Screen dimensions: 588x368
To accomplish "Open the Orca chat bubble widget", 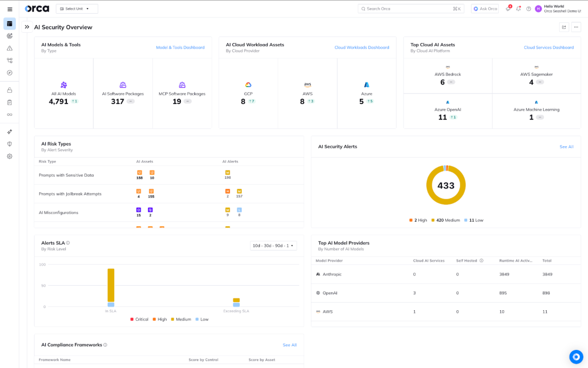I will 576,357.
